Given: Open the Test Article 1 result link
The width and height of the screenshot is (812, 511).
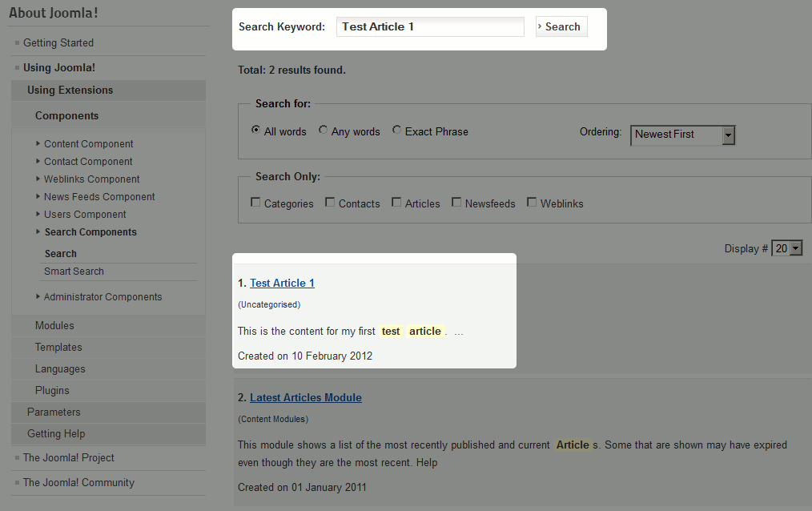Looking at the screenshot, I should [x=282, y=283].
